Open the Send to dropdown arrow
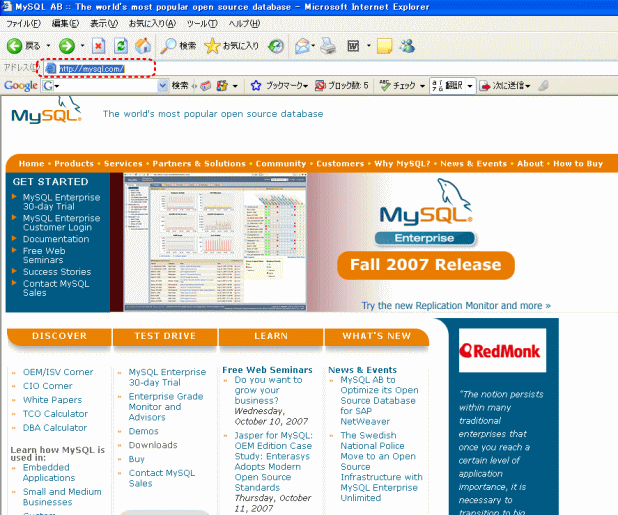The width and height of the screenshot is (618, 515). pyautogui.click(x=528, y=86)
